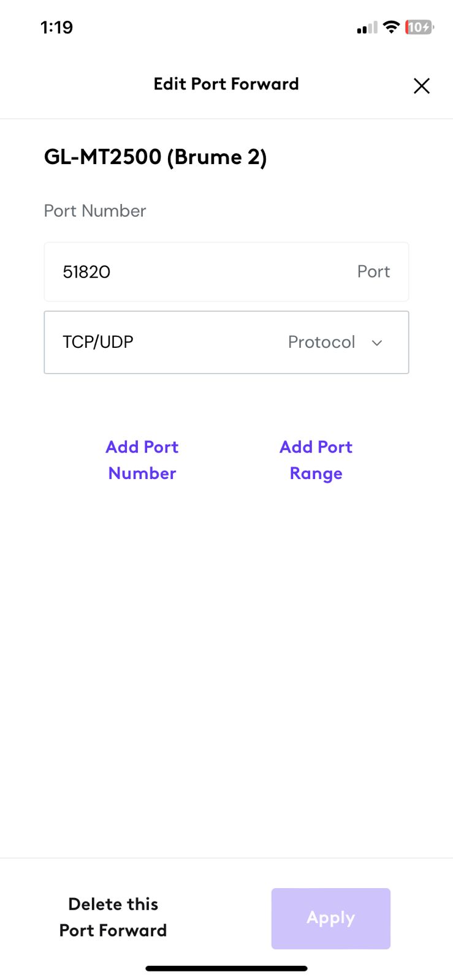Tap the home indicator bar
Image resolution: width=453 pixels, height=980 pixels.
coord(226,968)
